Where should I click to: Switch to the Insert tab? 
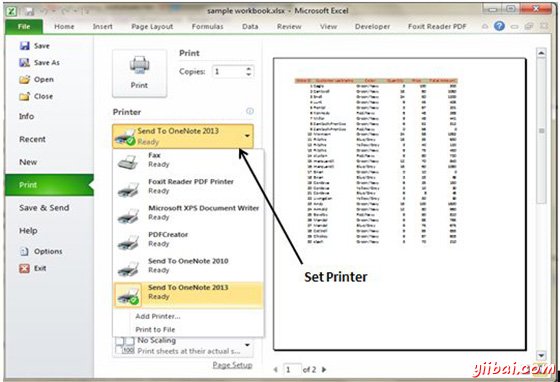pyautogui.click(x=102, y=26)
